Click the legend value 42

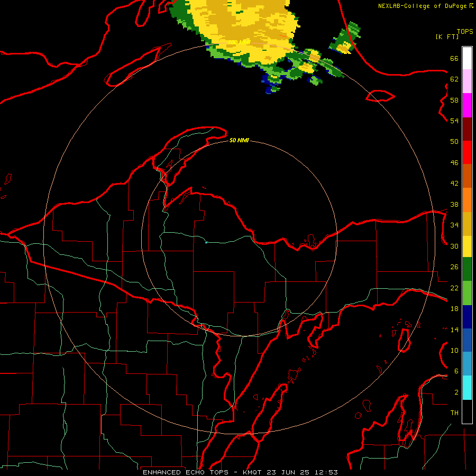tap(454, 184)
